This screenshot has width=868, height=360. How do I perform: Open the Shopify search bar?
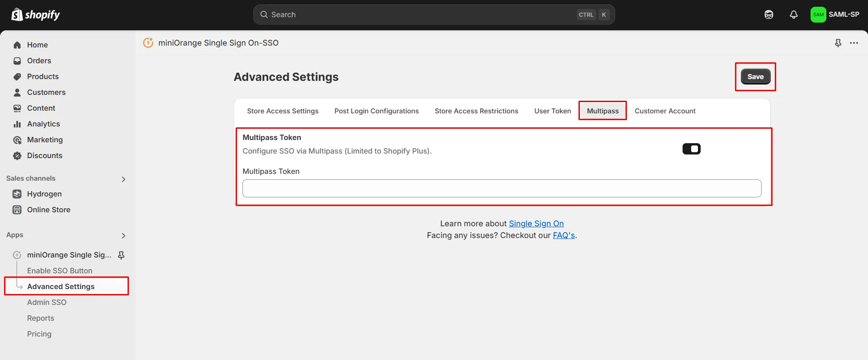point(434,14)
